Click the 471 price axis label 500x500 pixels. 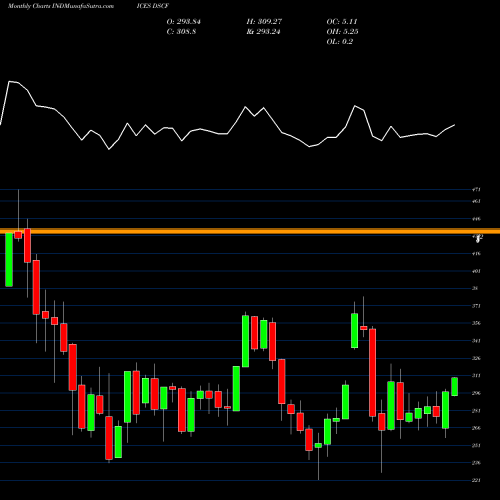(476, 190)
